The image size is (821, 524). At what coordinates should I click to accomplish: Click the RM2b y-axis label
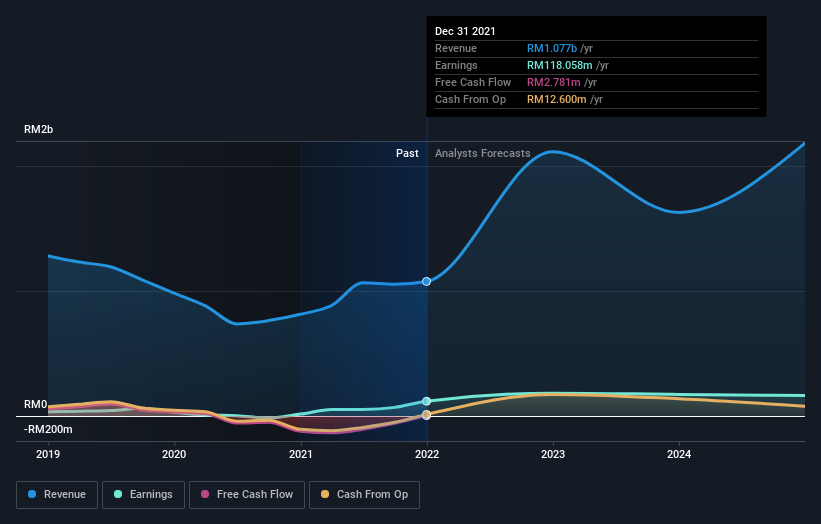38,129
